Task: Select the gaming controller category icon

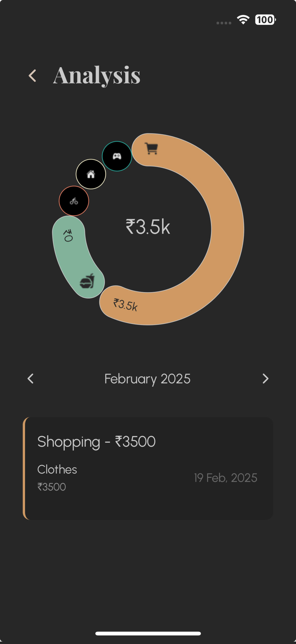Action: coord(117,156)
